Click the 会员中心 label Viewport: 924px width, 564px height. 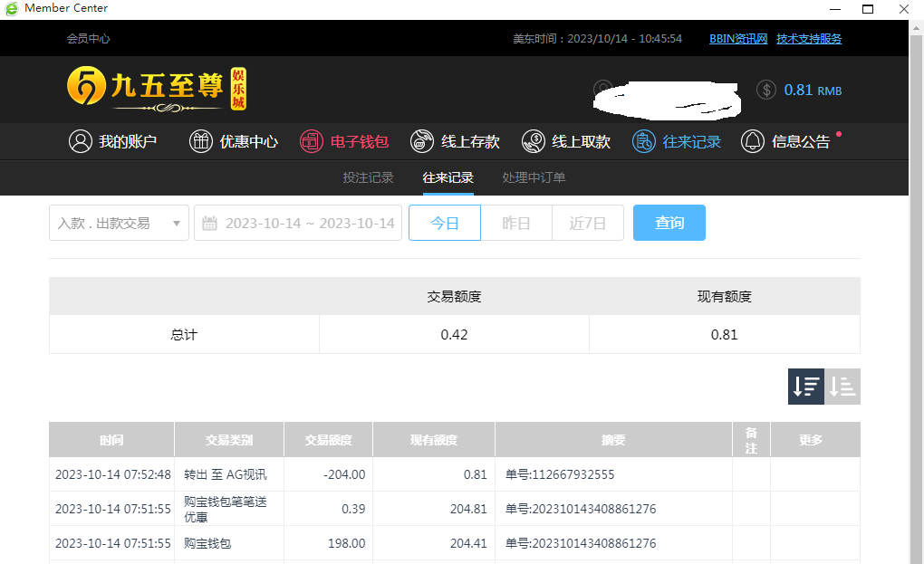pyautogui.click(x=89, y=39)
